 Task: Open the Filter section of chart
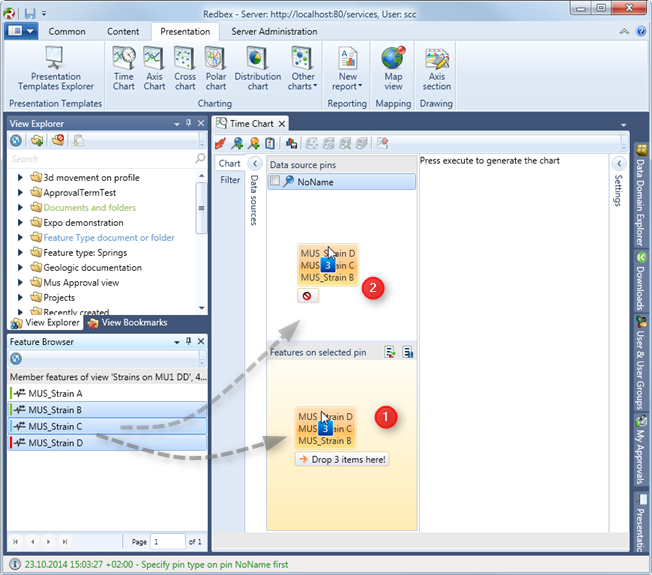(x=230, y=181)
